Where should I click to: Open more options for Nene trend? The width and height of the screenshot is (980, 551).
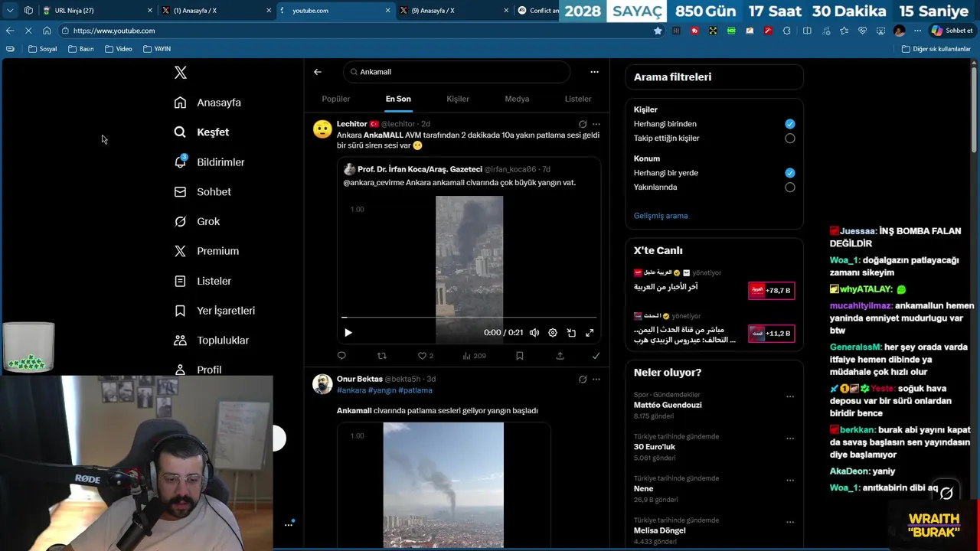click(789, 481)
